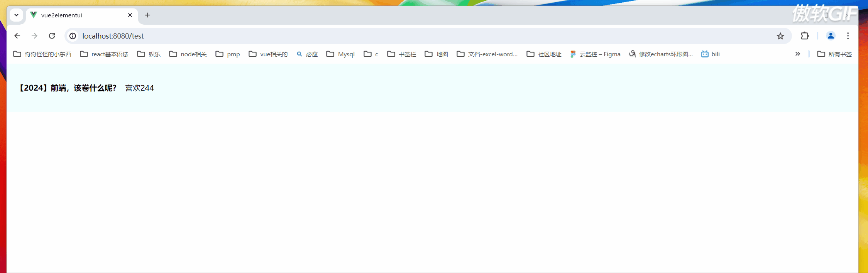Open node相关 bookmark folder
The height and width of the screenshot is (273, 868).
(x=188, y=54)
